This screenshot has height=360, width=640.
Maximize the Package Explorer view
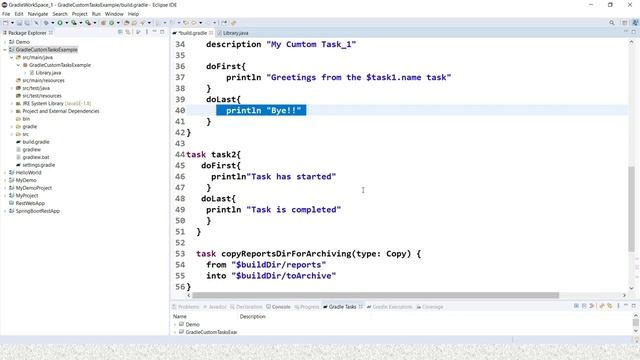(x=162, y=32)
